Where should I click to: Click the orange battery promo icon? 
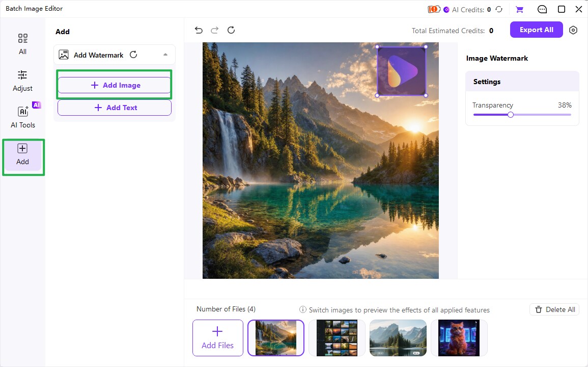coord(434,9)
